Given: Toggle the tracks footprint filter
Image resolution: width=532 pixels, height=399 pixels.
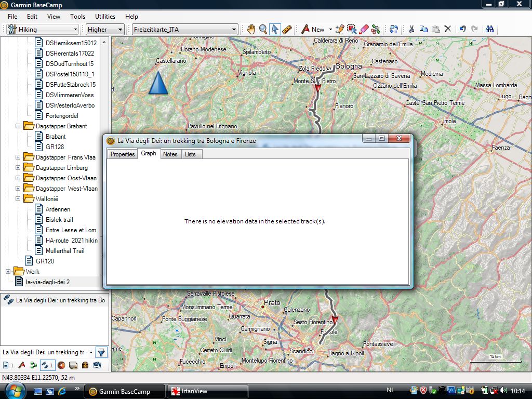Looking at the screenshot, I should [46, 365].
